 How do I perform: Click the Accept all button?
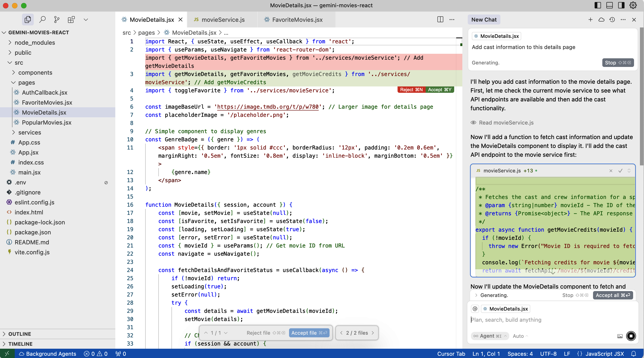tap(613, 295)
